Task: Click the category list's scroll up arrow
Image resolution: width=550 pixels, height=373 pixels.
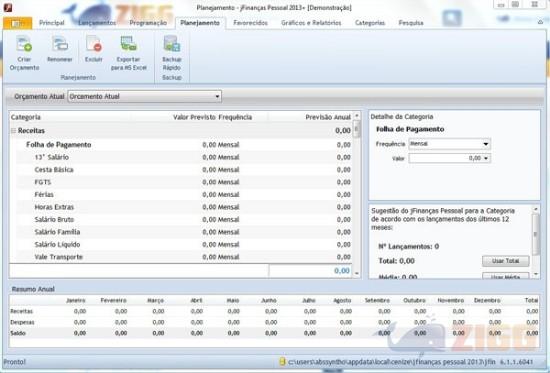Action: click(357, 116)
